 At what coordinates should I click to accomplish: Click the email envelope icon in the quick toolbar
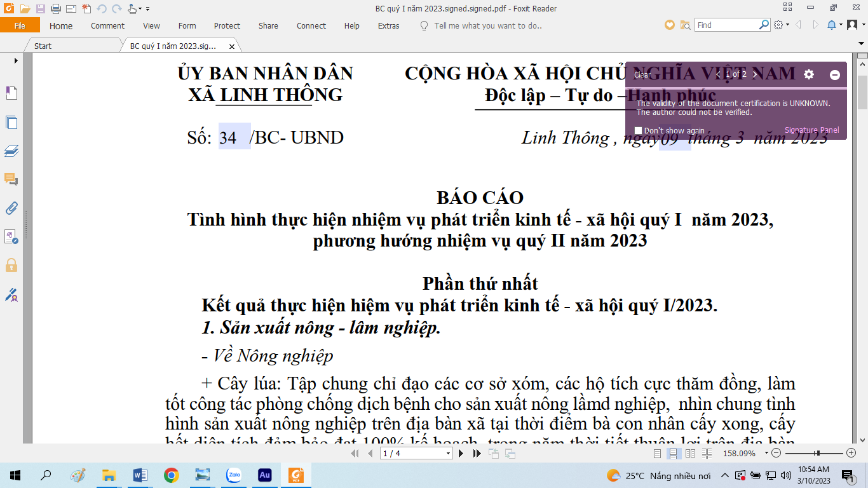point(71,9)
